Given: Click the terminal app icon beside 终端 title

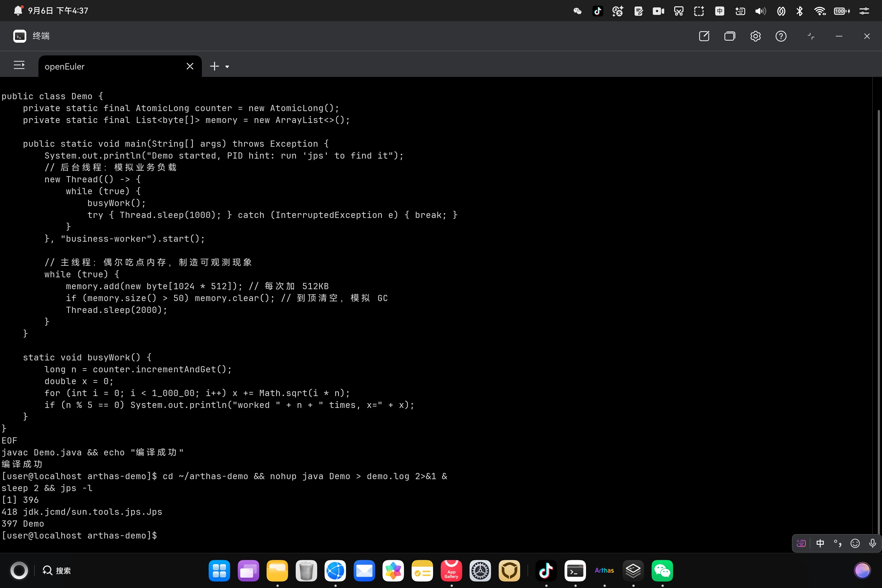Looking at the screenshot, I should [20, 36].
